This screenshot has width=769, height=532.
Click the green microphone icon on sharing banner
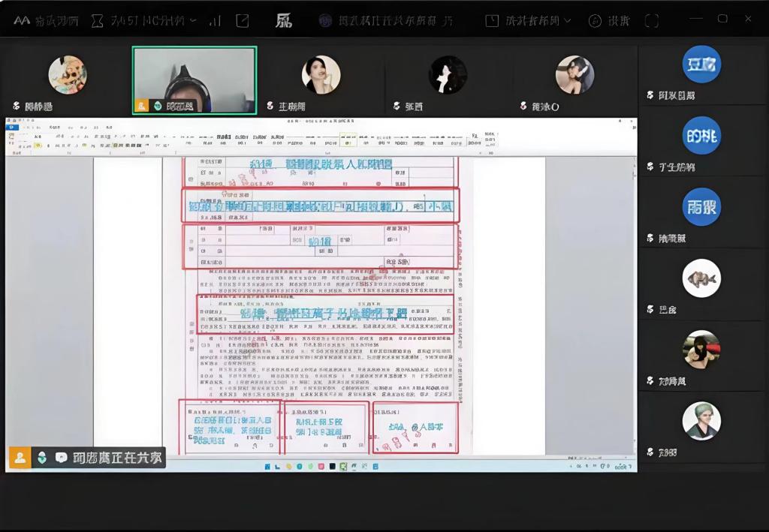tap(42, 457)
